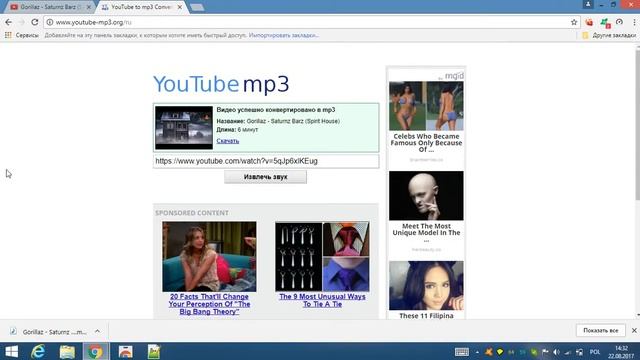Open the Big Bang Theory sponsored image

point(209,256)
